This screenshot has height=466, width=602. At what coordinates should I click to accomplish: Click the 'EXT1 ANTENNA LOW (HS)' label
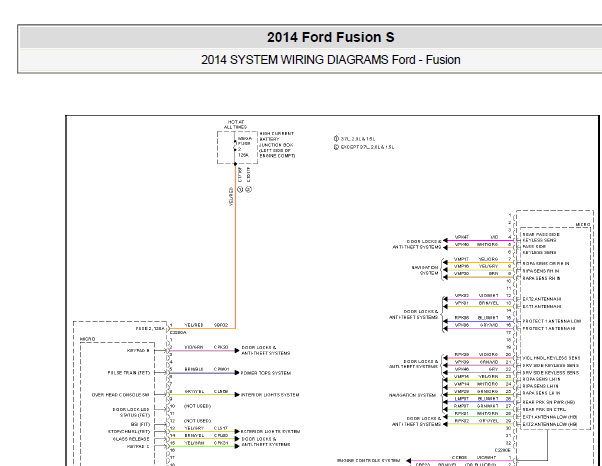[x=550, y=417]
